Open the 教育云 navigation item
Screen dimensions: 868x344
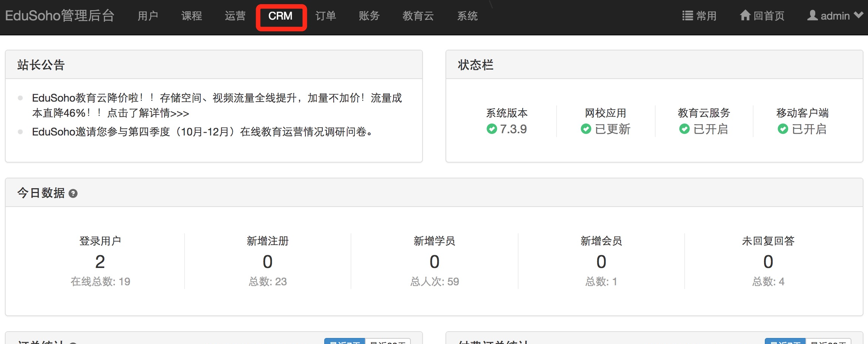coord(418,16)
